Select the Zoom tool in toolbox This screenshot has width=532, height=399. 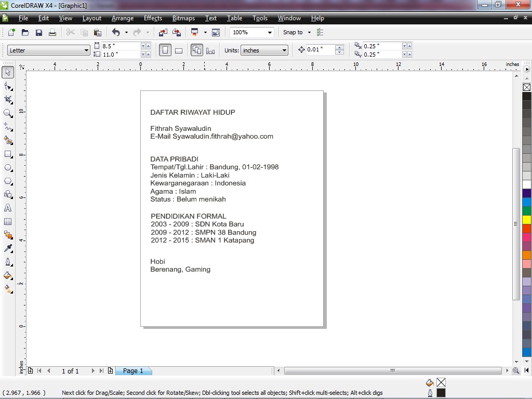tap(8, 113)
